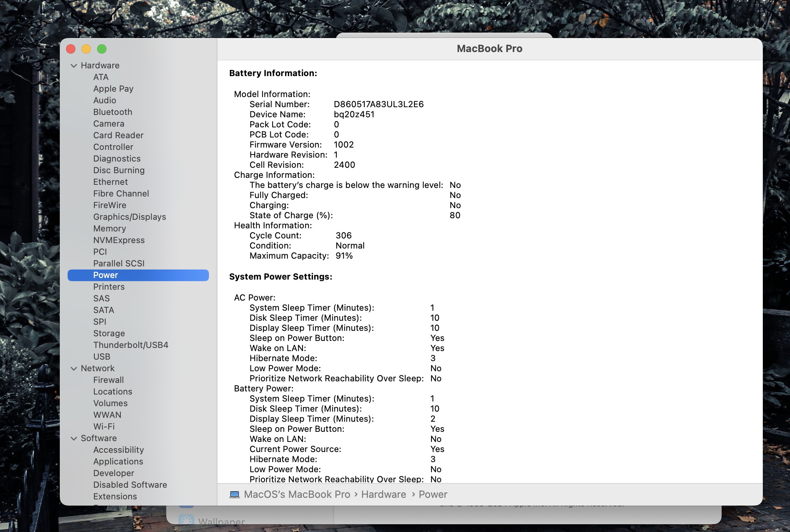Click MacOS's MacBook Pro in path bar
The image size is (790, 532).
tap(297, 494)
